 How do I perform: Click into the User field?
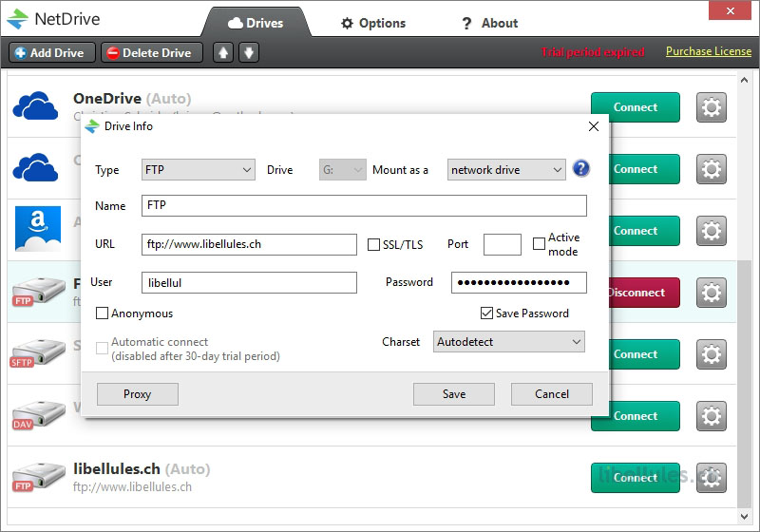[249, 282]
